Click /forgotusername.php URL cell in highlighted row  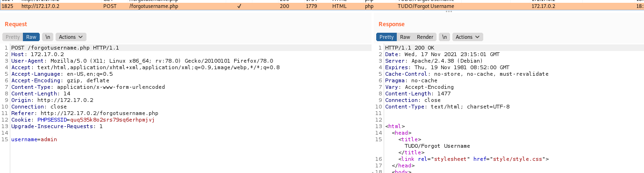[x=153, y=7]
